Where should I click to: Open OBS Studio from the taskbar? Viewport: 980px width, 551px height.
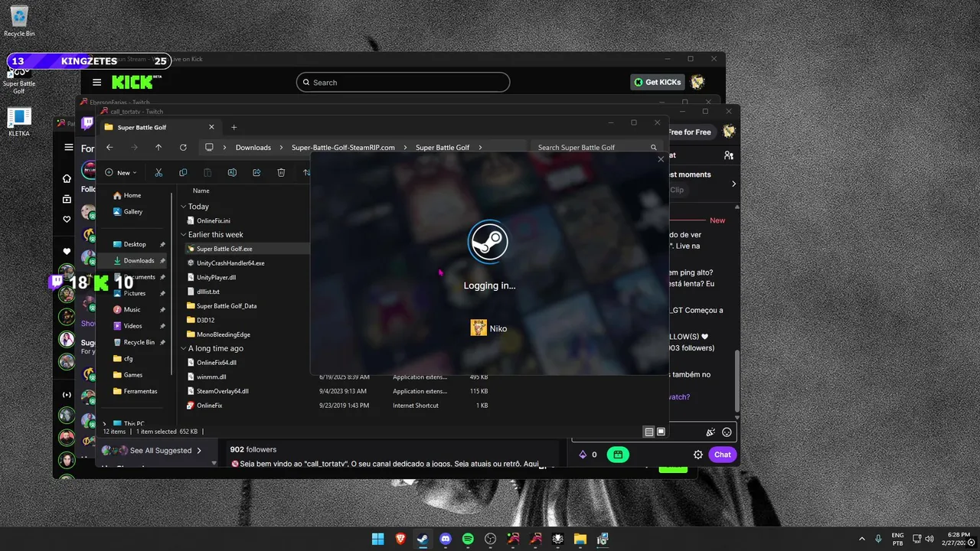[x=490, y=539]
